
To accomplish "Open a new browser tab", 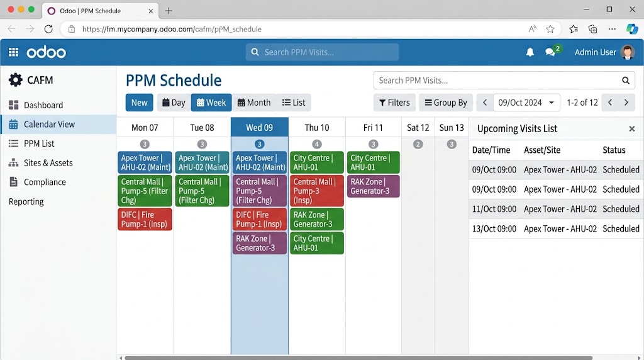I will coord(169,11).
